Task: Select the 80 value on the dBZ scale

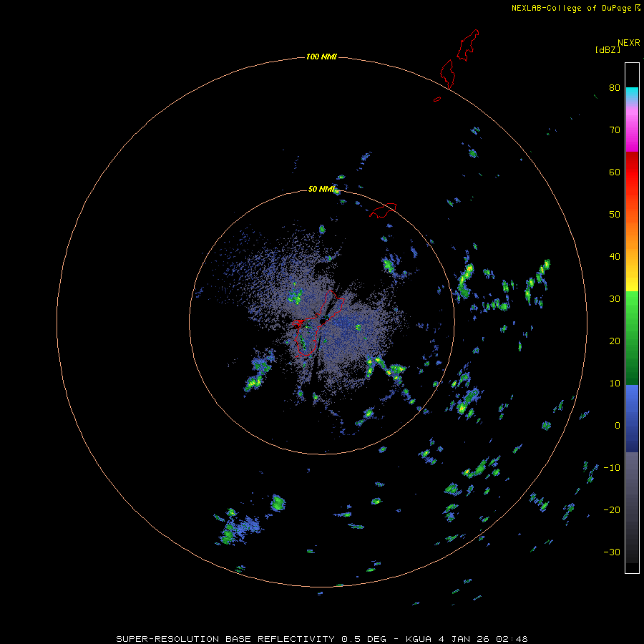Action: click(615, 88)
